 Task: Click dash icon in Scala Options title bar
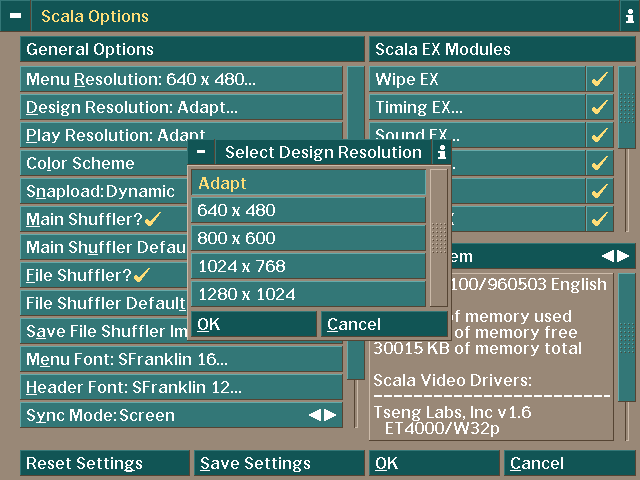pos(15,16)
